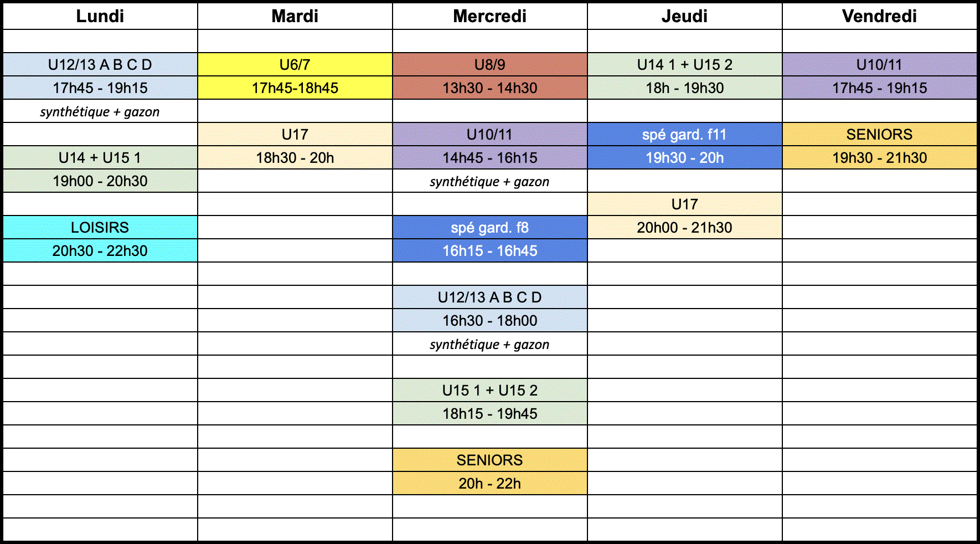Select the cyan LOISIRS cell
This screenshot has width=980, height=544.
click(100, 227)
